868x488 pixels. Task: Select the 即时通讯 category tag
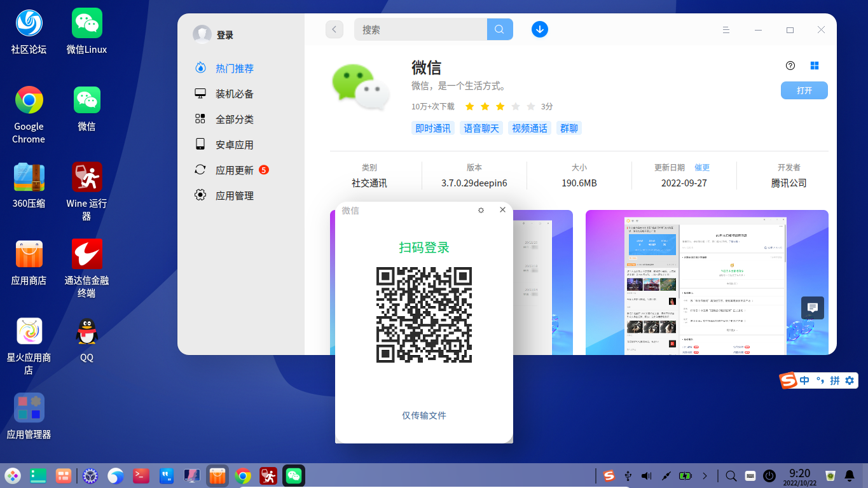point(433,127)
